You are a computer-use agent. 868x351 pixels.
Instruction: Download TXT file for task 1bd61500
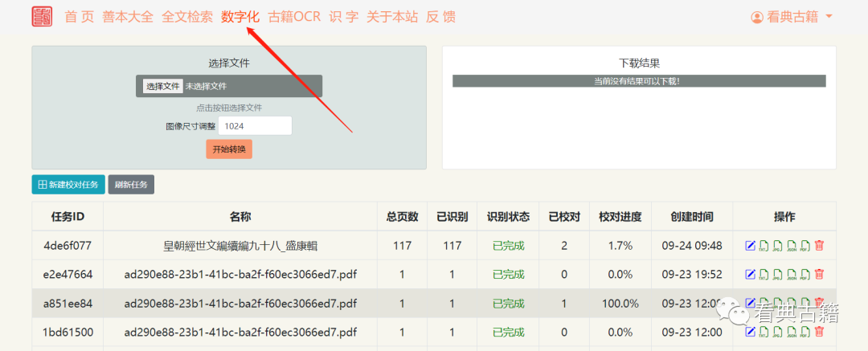point(764,332)
